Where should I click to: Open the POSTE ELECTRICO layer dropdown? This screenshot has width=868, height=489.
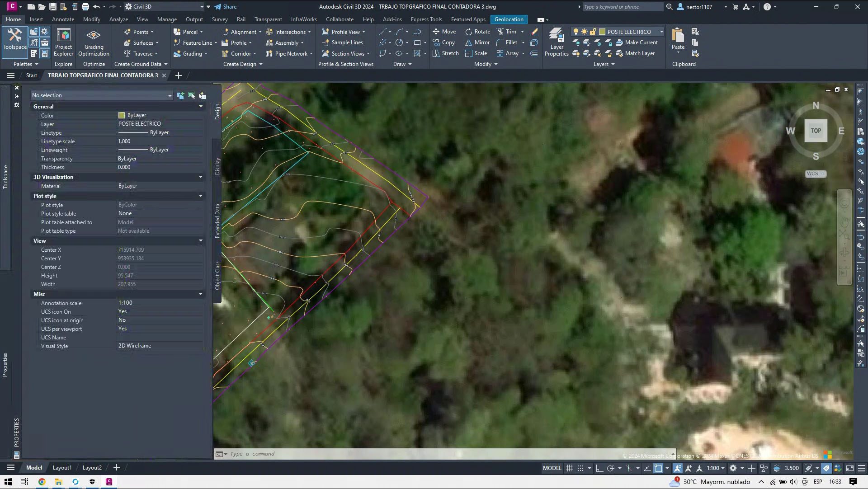point(661,32)
